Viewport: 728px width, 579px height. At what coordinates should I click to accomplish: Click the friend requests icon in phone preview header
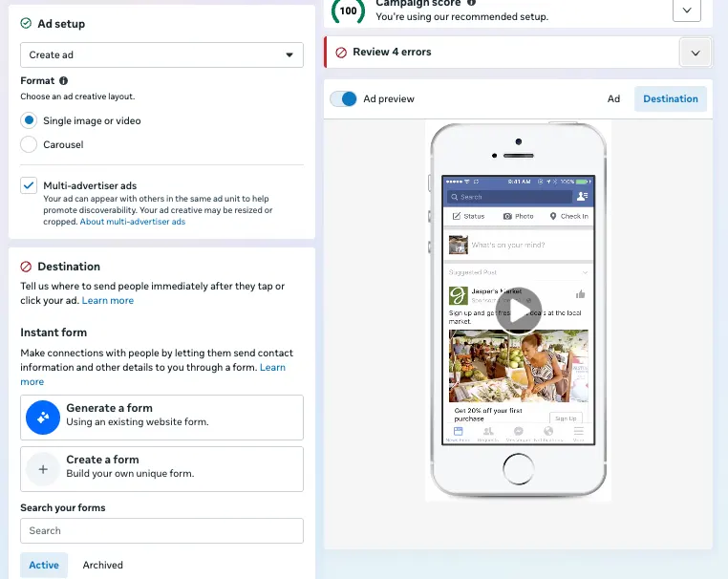coord(582,197)
